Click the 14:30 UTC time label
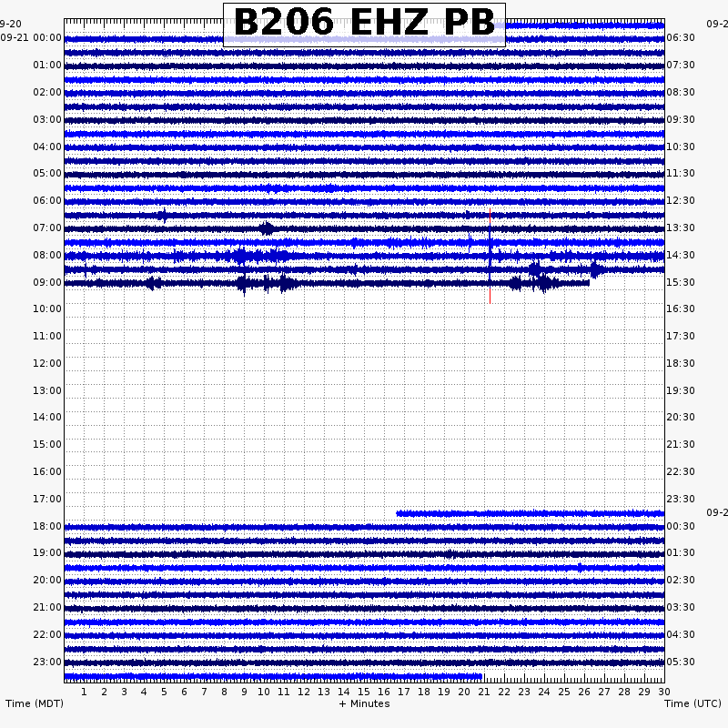This screenshot has height=728, width=728. (x=681, y=256)
